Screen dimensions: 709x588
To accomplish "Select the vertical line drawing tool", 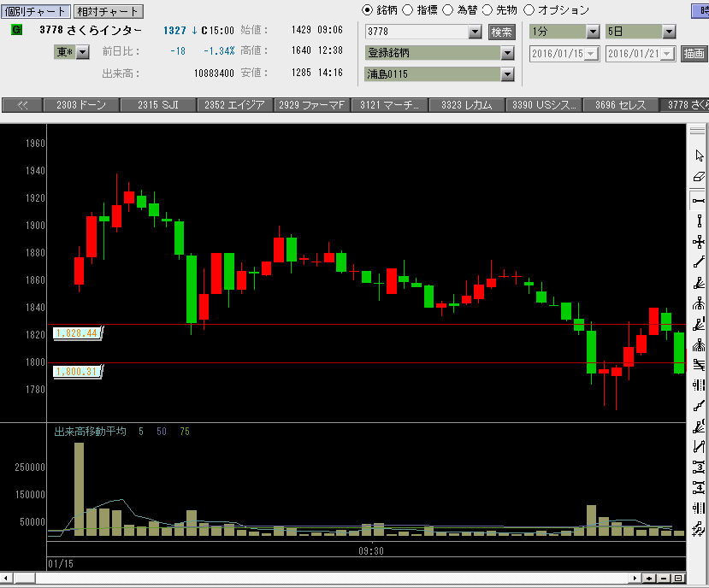I will pyautogui.click(x=699, y=221).
